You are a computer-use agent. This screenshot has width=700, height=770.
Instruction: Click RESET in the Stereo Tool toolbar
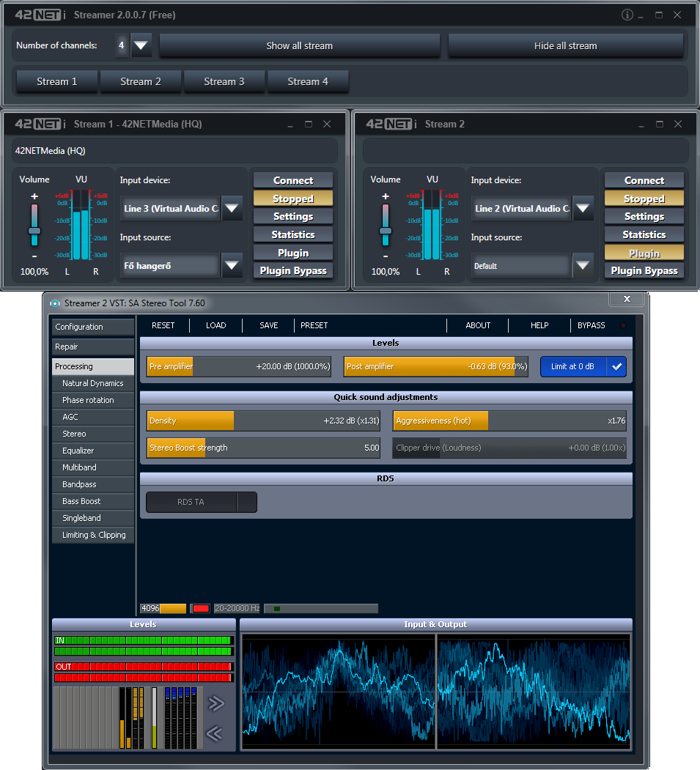coord(163,325)
